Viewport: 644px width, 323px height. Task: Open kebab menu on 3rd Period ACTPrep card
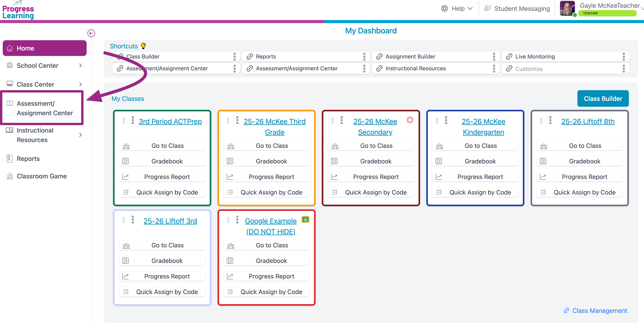tap(133, 120)
